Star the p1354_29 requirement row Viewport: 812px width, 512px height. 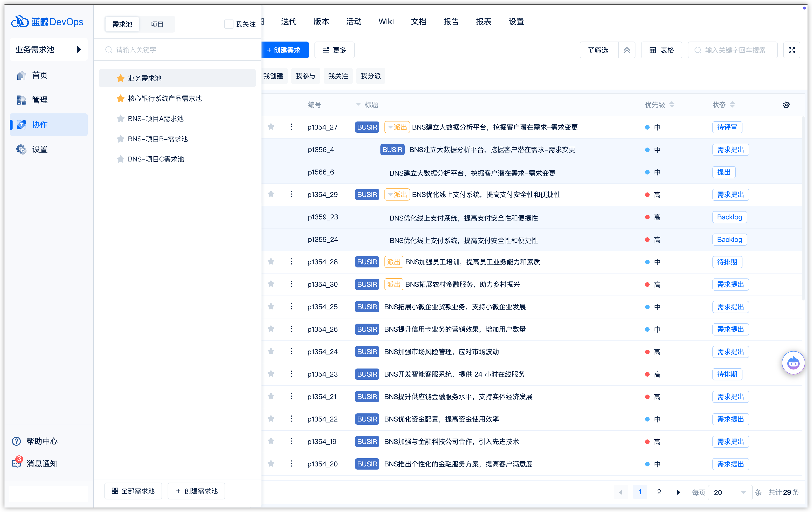point(271,194)
